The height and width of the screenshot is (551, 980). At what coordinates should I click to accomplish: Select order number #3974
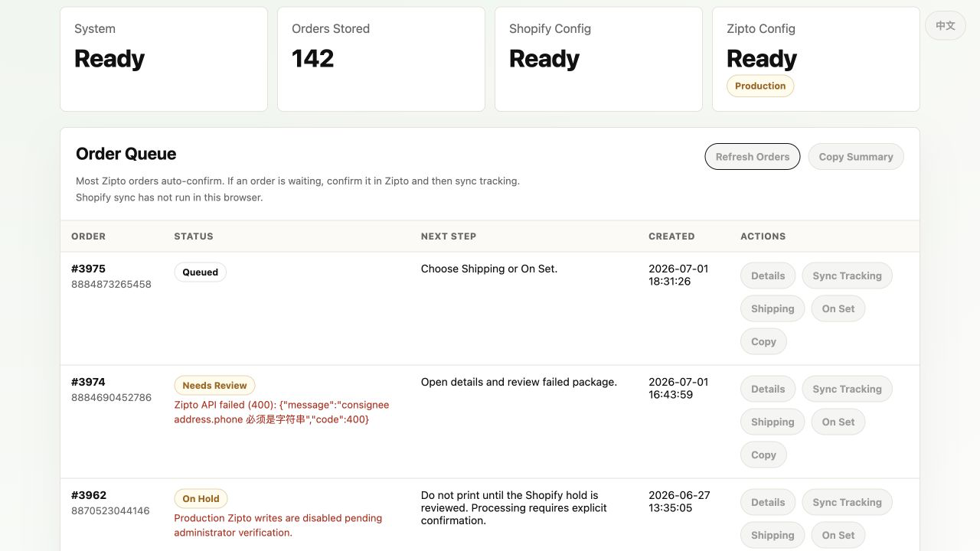[x=88, y=382]
